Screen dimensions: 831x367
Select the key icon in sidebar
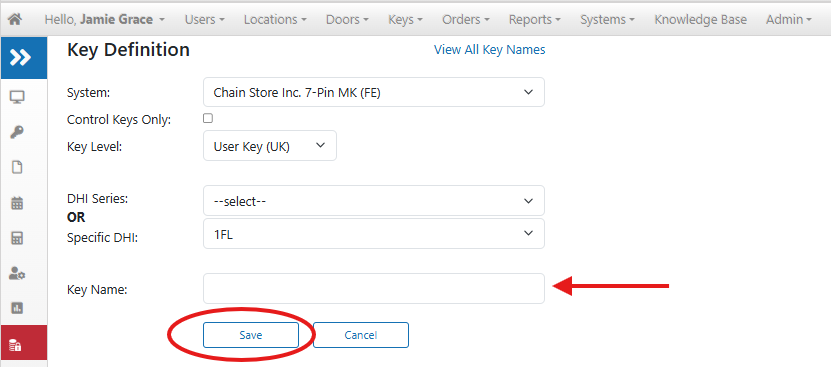point(17,132)
